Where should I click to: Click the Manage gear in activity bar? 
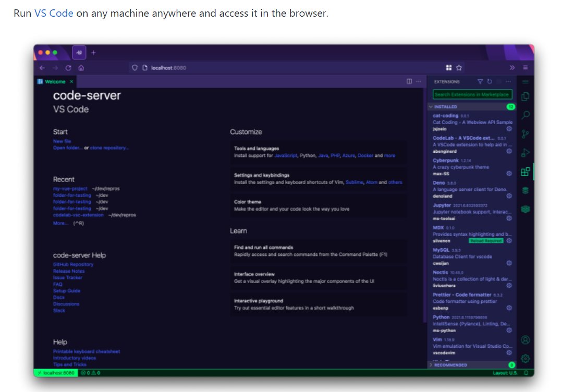coord(525,358)
